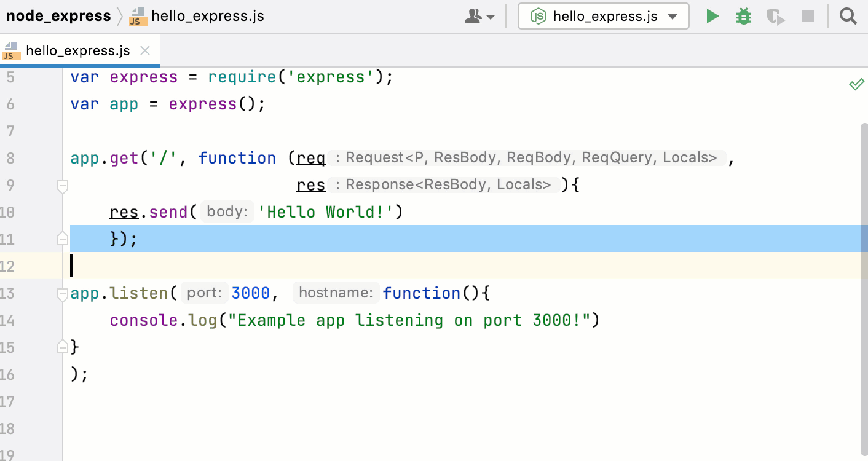Click the collaboration avatar icon
Screen dimensions: 868x461
(475, 16)
